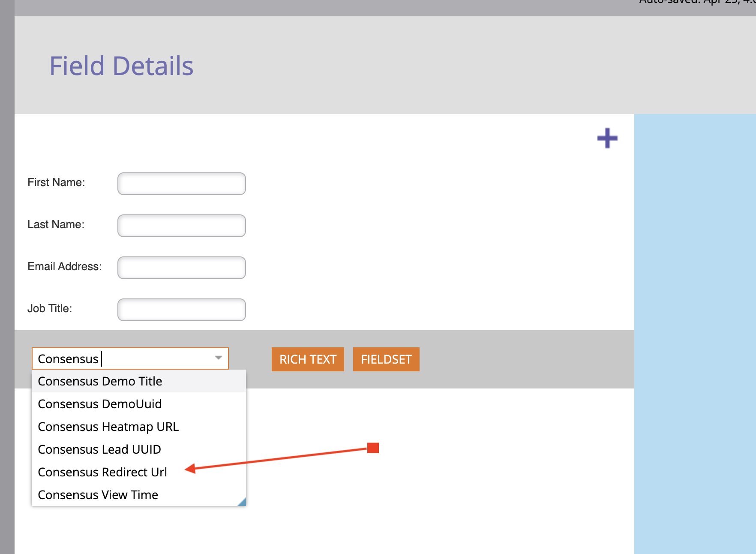756x554 pixels.
Task: Click the Field Details heading
Action: pos(121,65)
